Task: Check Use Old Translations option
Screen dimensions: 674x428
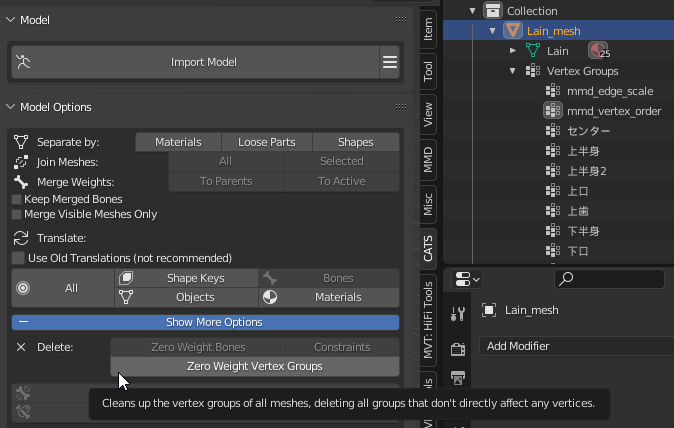Action: tap(19, 258)
